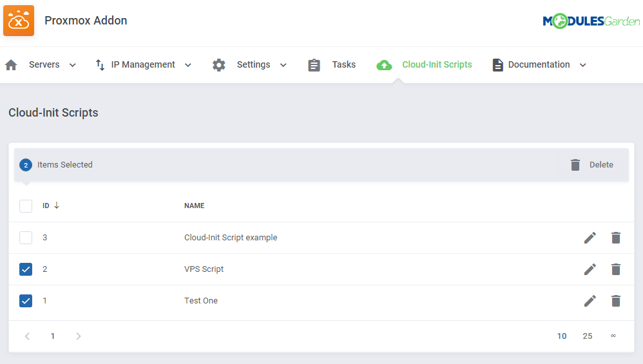Click the ID column header

[46, 206]
